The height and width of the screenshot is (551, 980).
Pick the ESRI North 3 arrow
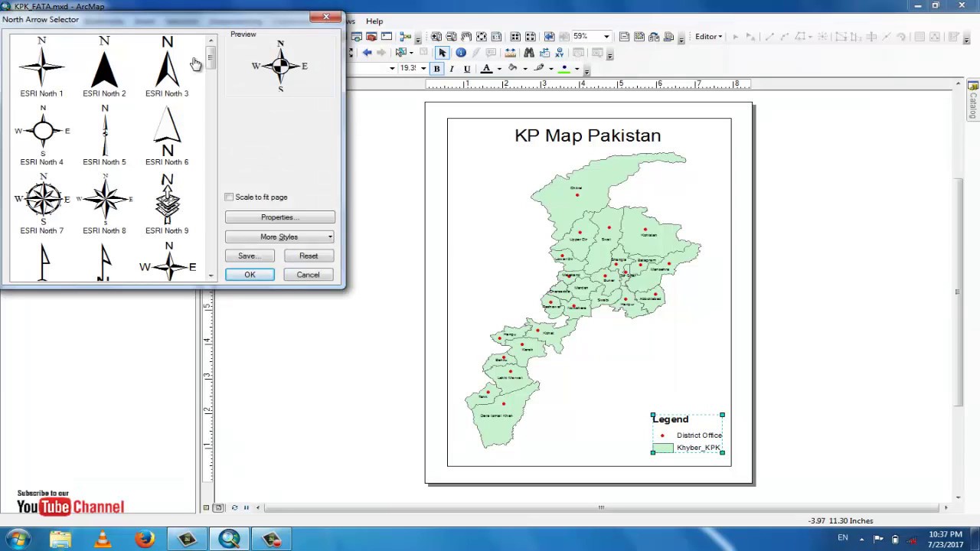(x=167, y=67)
